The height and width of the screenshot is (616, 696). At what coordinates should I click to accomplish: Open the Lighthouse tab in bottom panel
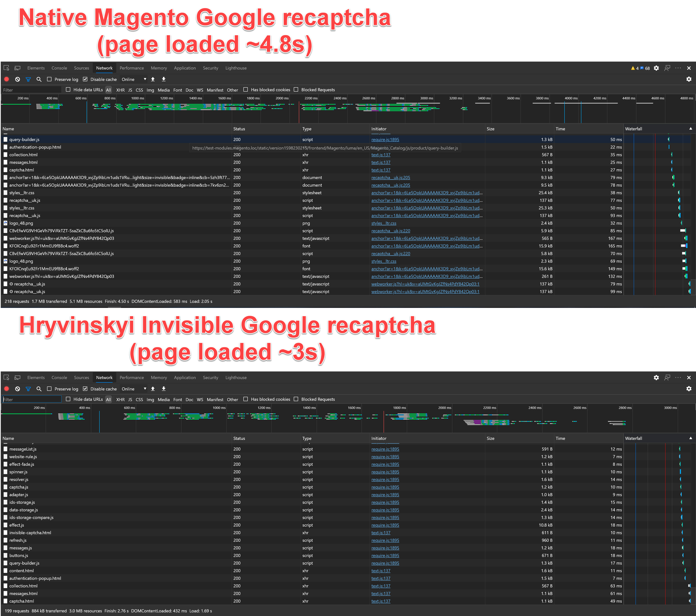(x=236, y=377)
